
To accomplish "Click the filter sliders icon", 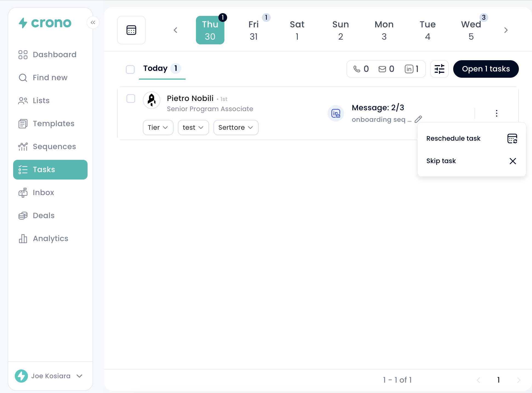I will click(439, 69).
